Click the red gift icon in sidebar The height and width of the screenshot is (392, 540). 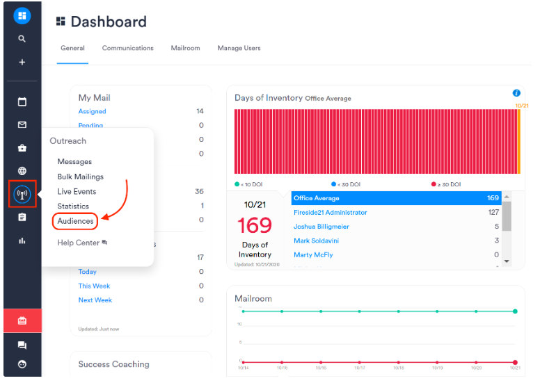22,320
